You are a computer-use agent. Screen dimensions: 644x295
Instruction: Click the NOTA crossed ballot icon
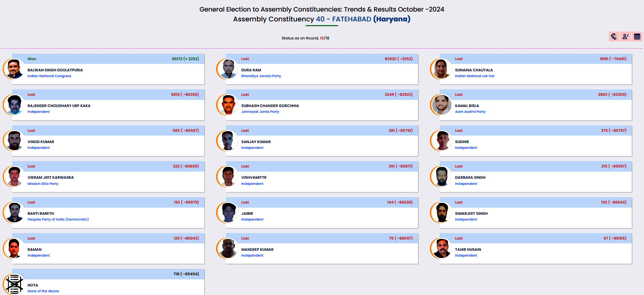point(14,284)
